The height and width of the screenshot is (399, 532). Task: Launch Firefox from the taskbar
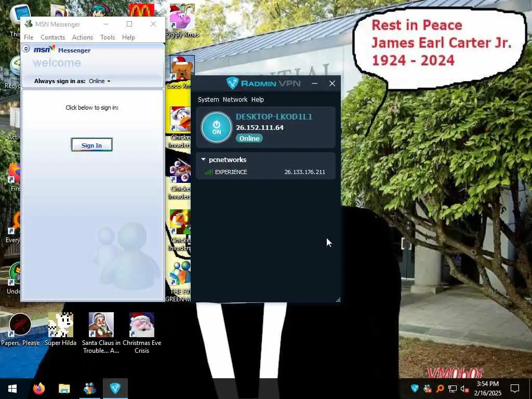click(x=38, y=389)
